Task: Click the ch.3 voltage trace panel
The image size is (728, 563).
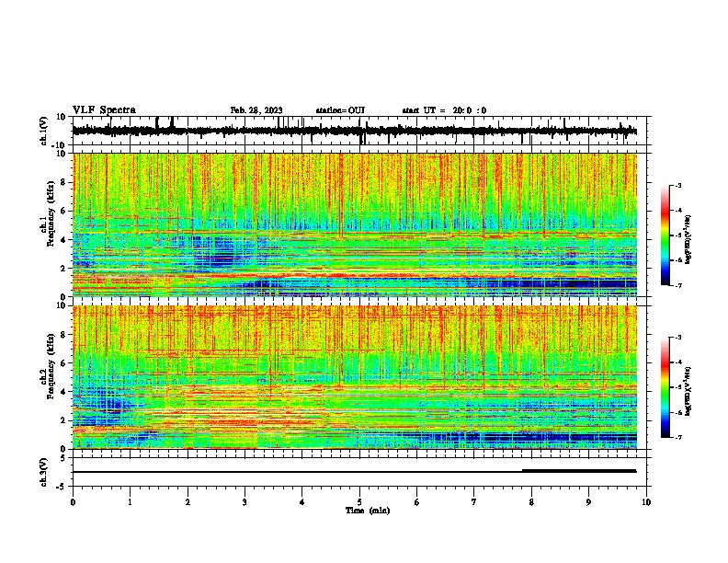Action: [x=361, y=472]
